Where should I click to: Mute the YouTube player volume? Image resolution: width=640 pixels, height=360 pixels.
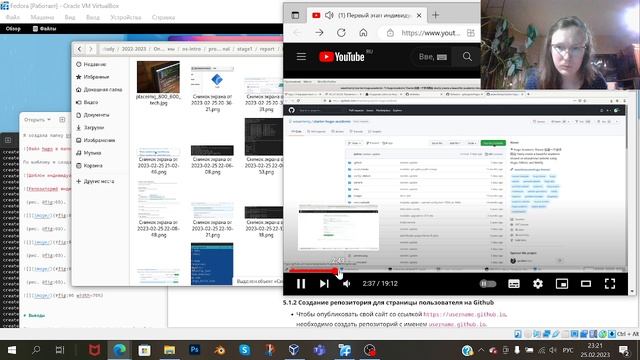347,284
